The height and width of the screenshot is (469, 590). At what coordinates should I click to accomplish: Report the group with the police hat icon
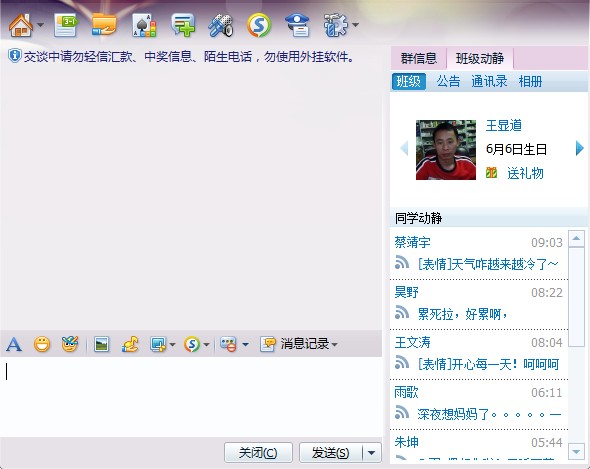pos(297,25)
